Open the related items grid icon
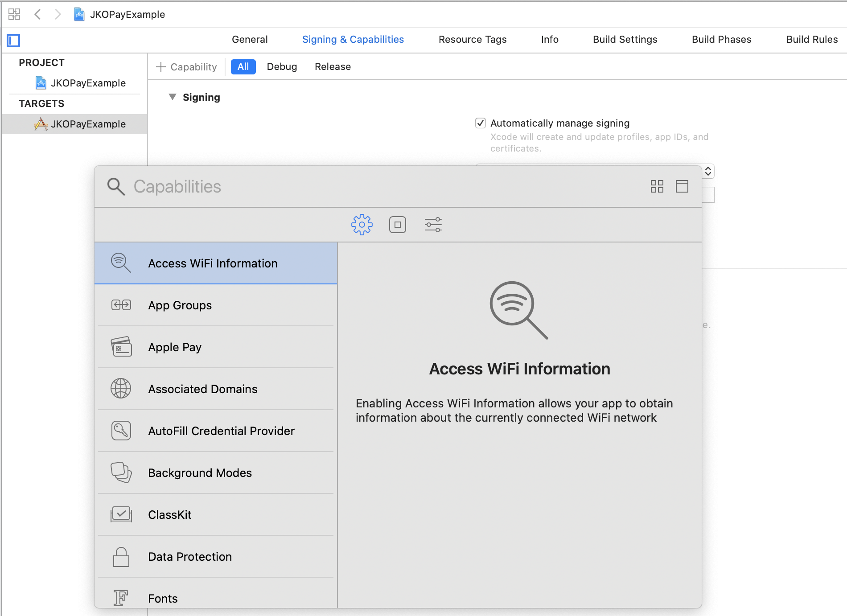This screenshot has width=847, height=616. (14, 14)
